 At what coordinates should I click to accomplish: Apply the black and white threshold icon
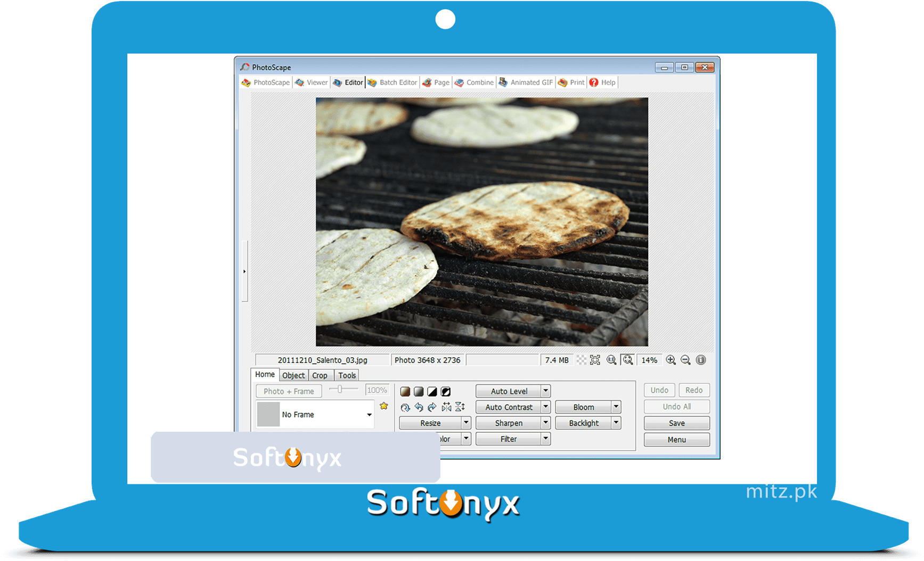432,392
